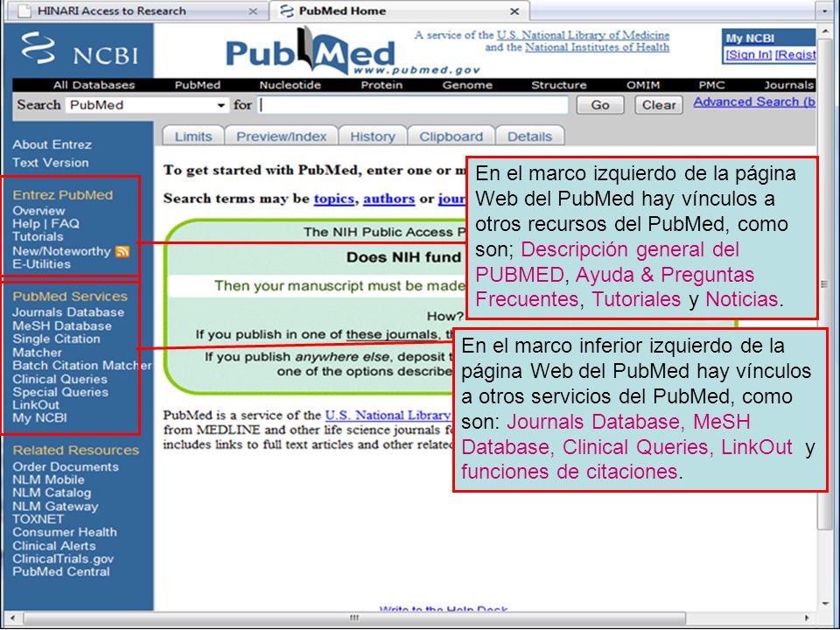Viewport: 840px width, 630px height.
Task: Open Order Documents under Related Resources
Action: point(66,466)
